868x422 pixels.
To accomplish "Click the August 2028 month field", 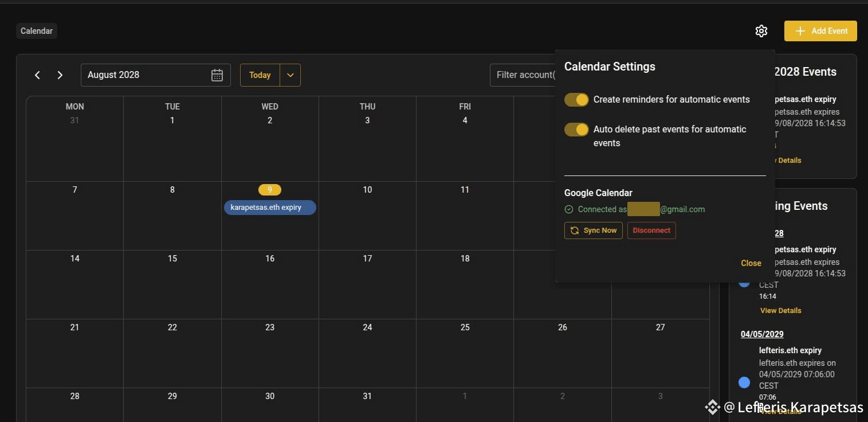I will point(156,75).
